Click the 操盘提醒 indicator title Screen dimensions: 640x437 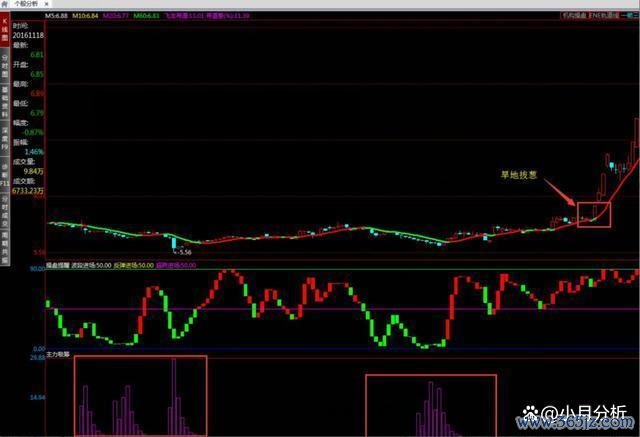click(58, 265)
